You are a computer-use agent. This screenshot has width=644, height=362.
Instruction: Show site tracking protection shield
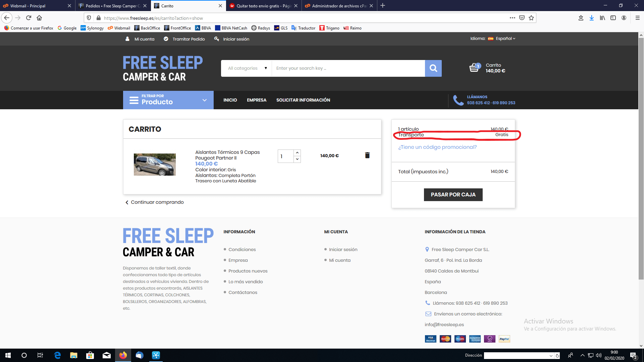(x=89, y=18)
